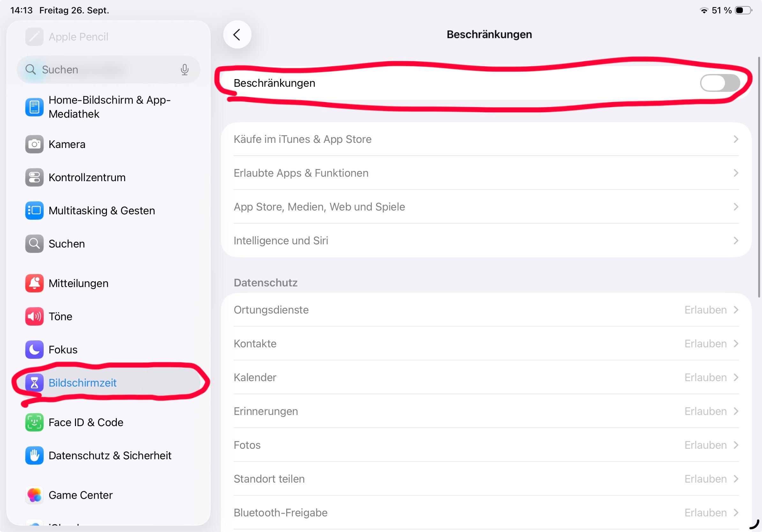
Task: Open Kontakte Erlauben setting
Action: coord(711,344)
